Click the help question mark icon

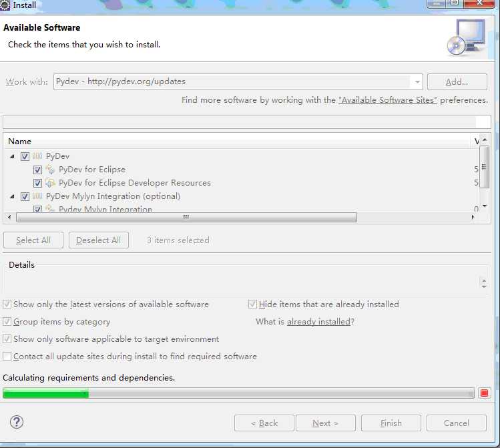16,422
